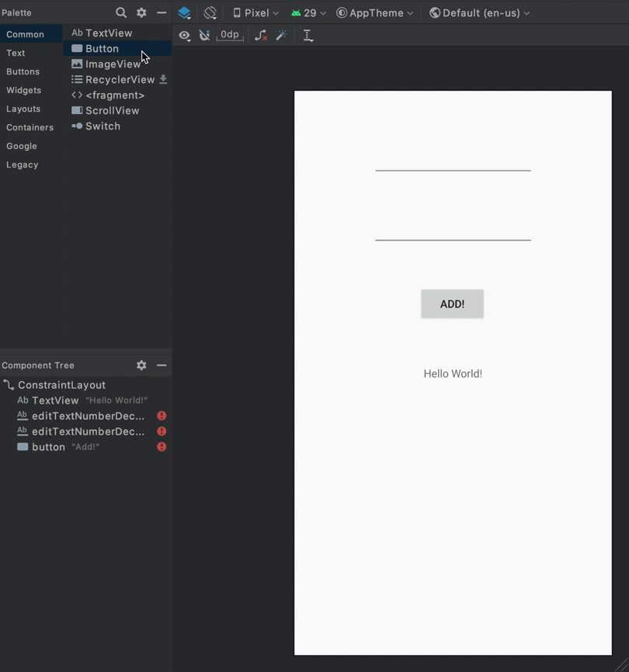Minimize the Palette panel
The image size is (629, 672).
[162, 13]
